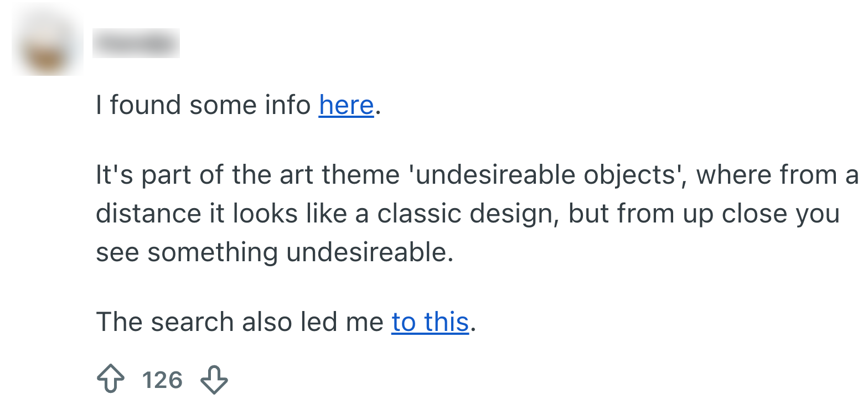This screenshot has height=404, width=868.
Task: Click the words "where from a"
Action: point(777,175)
